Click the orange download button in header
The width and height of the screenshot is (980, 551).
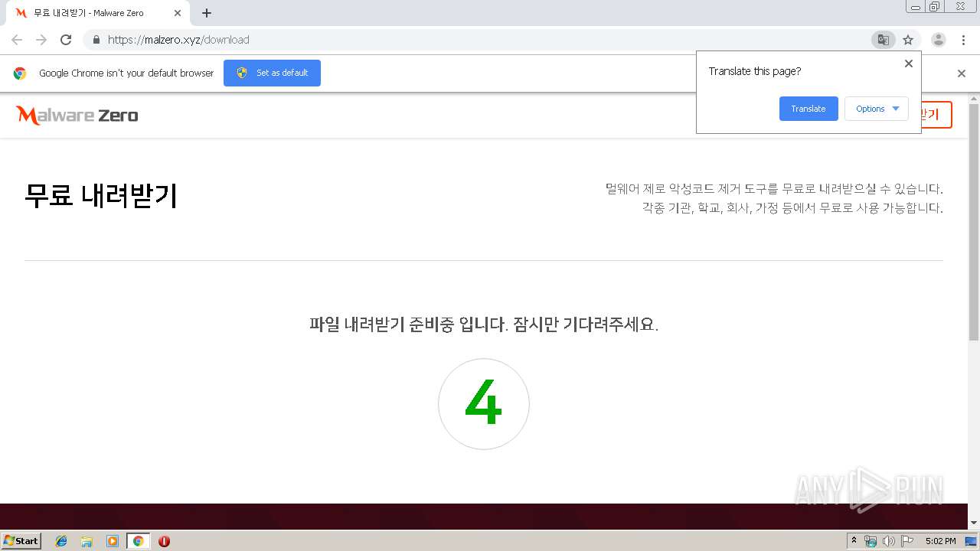936,115
